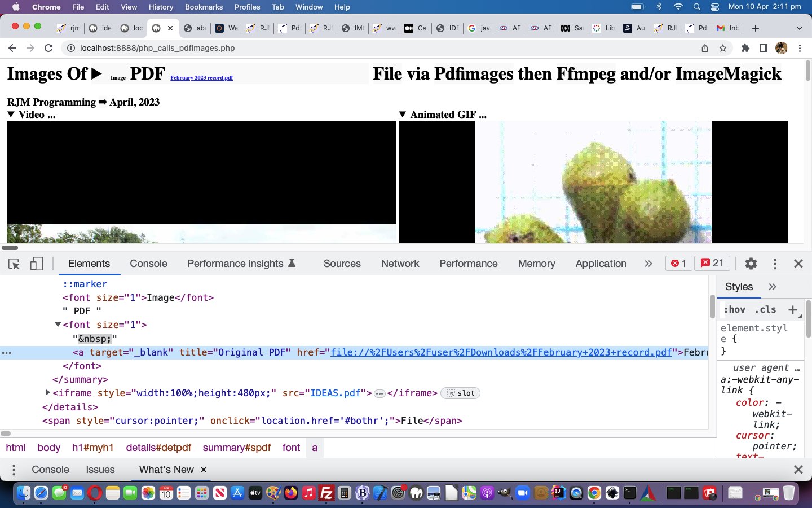Open DevTools three-dot customize menu
The image size is (812, 508).
pyautogui.click(x=775, y=264)
